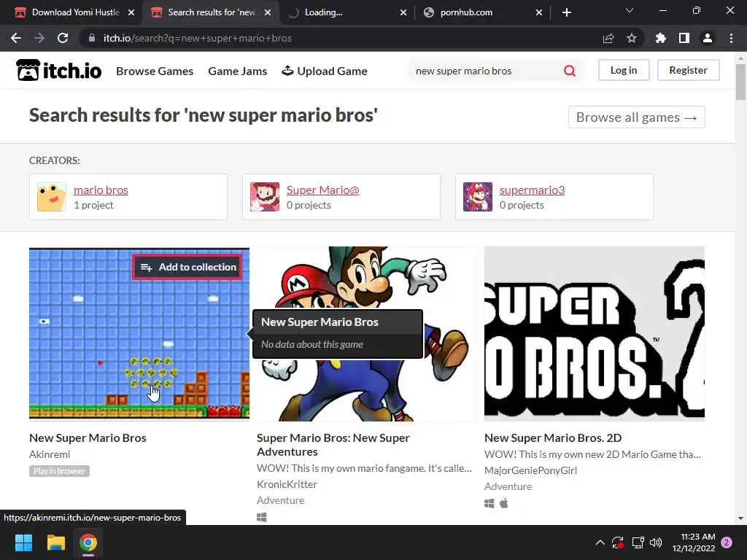Click the address bar URL

pyautogui.click(x=197, y=38)
